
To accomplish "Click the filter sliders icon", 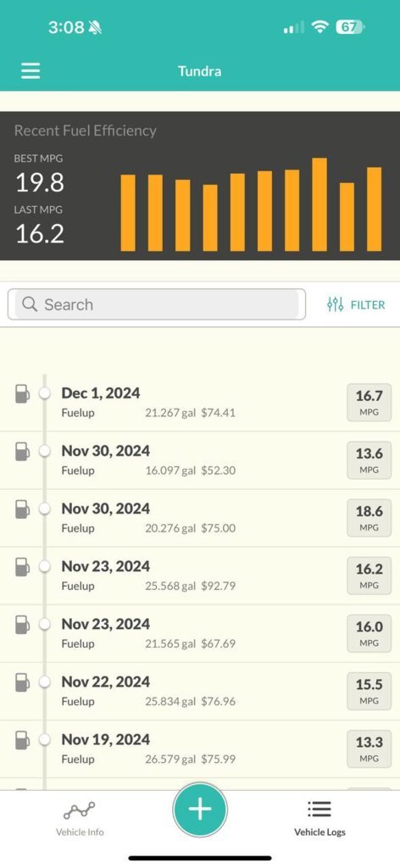I will tap(336, 304).
